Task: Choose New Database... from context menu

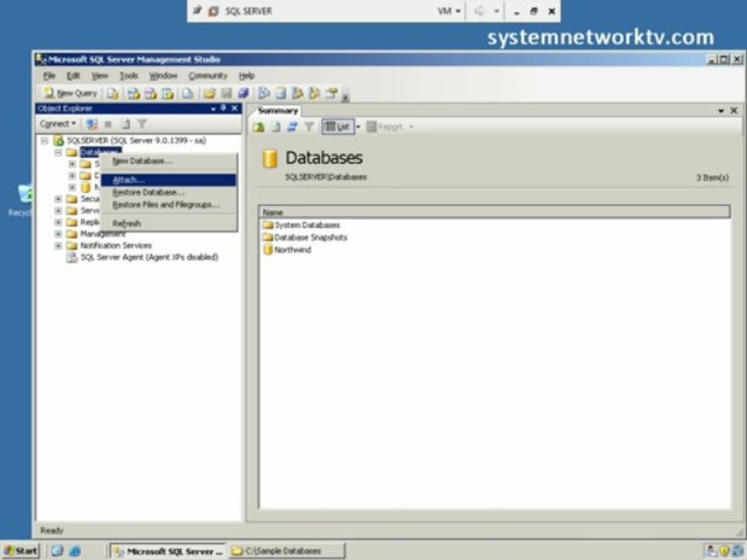Action: pos(168,161)
